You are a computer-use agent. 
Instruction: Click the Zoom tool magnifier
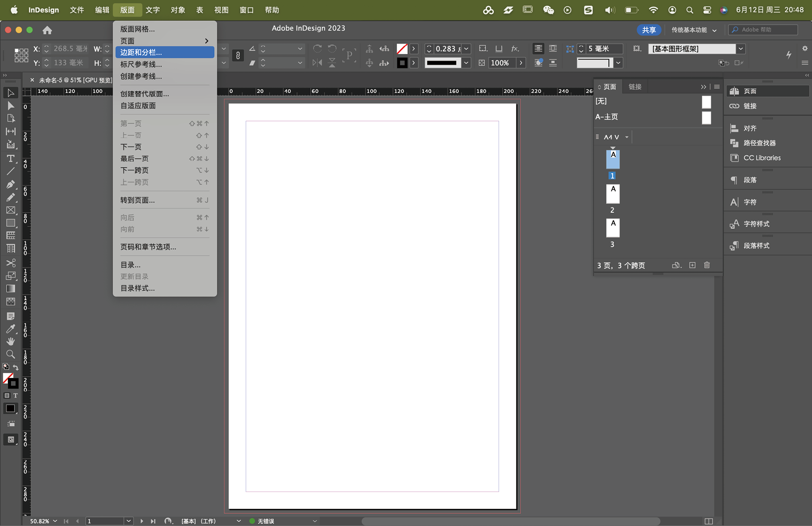point(11,354)
